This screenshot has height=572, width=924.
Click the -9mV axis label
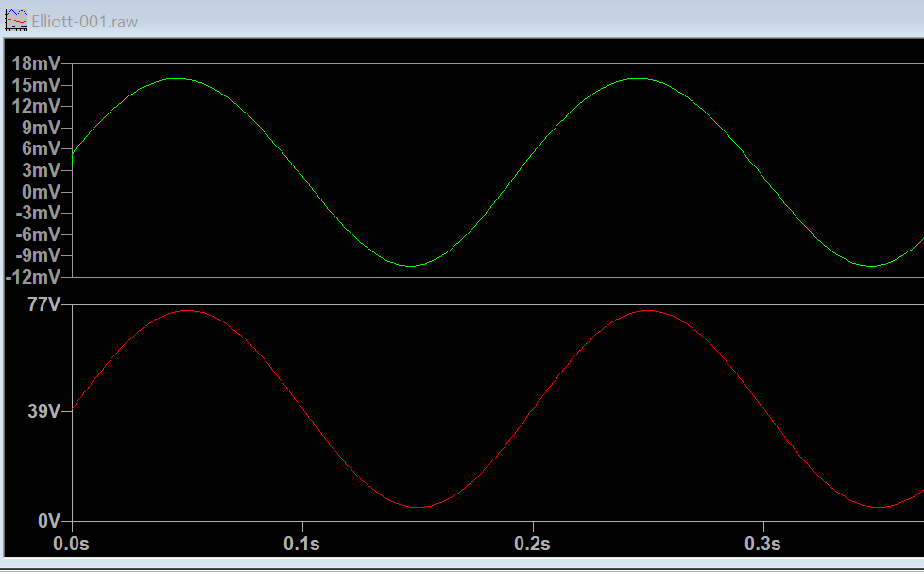pos(38,256)
